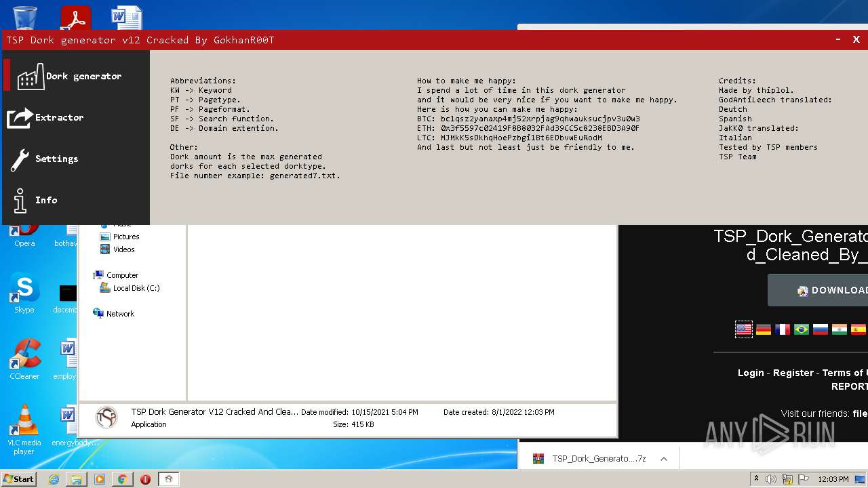Click the share-arrow Extractor icon
Screen dimensions: 868x488
(x=20, y=117)
